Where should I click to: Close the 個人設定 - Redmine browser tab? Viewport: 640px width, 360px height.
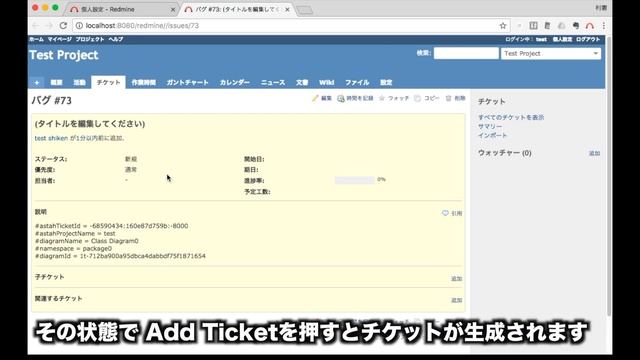(173, 9)
